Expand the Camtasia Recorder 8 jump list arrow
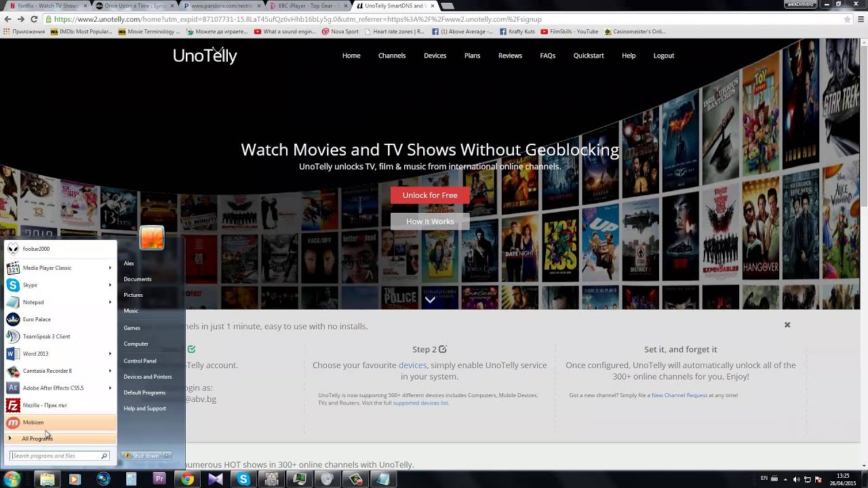868x488 pixels. (x=110, y=371)
